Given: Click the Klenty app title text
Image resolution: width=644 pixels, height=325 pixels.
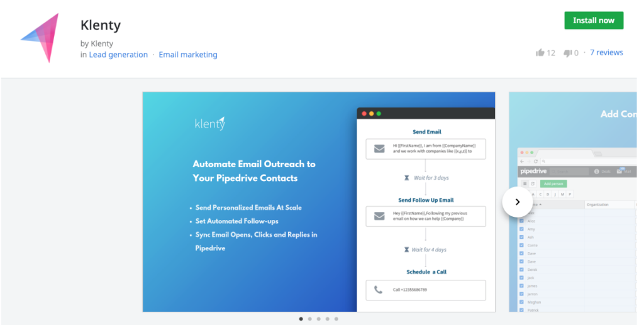Looking at the screenshot, I should click(x=101, y=25).
